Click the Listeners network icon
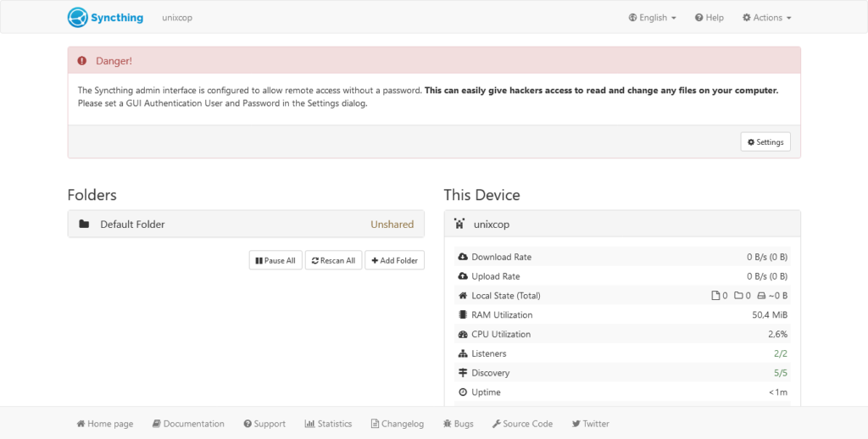The image size is (868, 439). [x=463, y=353]
